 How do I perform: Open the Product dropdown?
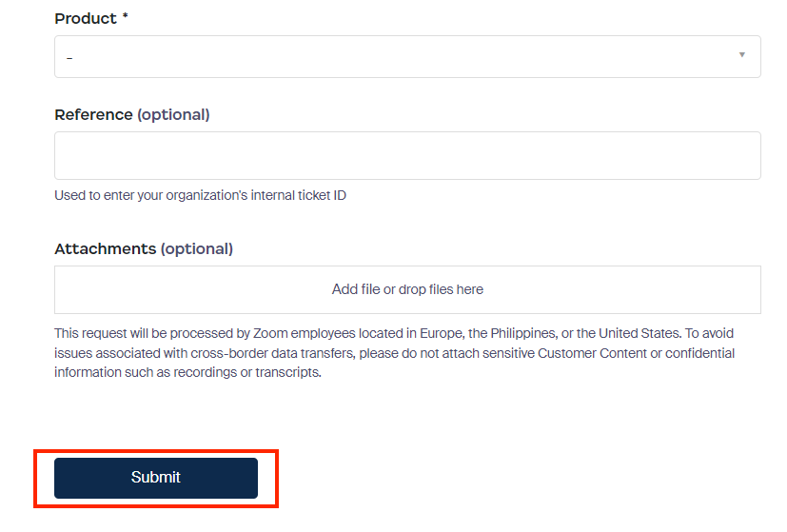pyautogui.click(x=407, y=57)
